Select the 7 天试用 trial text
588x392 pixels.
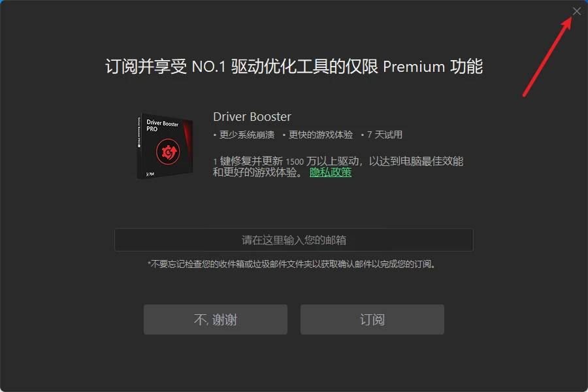[x=384, y=135]
